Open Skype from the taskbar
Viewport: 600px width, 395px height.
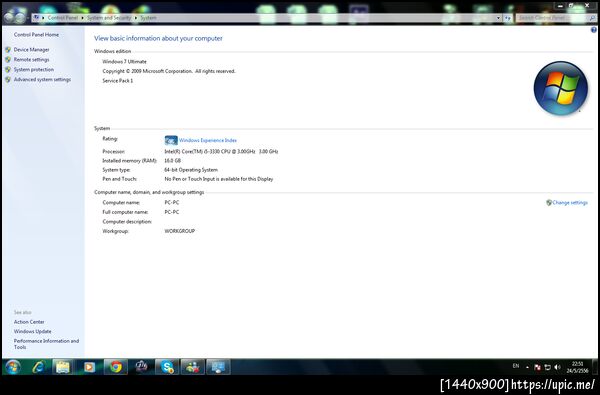[x=167, y=367]
